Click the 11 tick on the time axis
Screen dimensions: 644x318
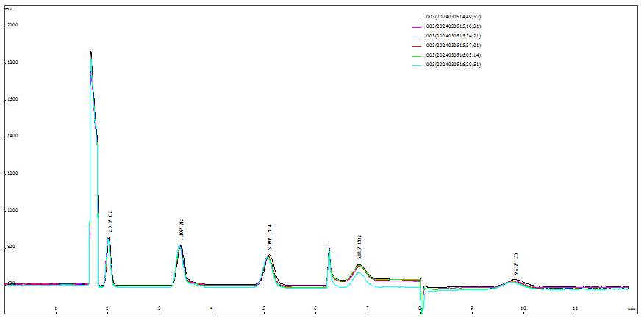[575, 308]
